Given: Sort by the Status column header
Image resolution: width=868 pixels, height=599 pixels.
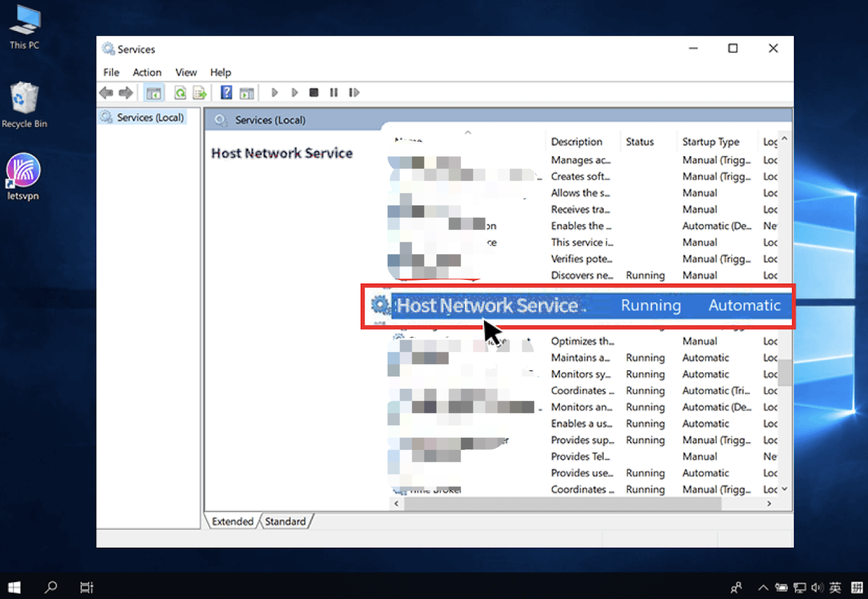Looking at the screenshot, I should coord(639,142).
